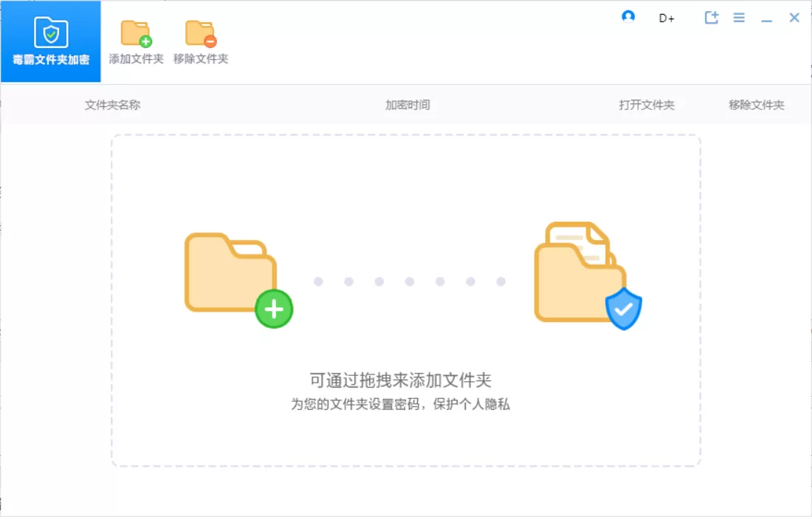Viewport: 812px width, 517px height.
Task: Click the share/export icon in title bar
Action: 712,18
